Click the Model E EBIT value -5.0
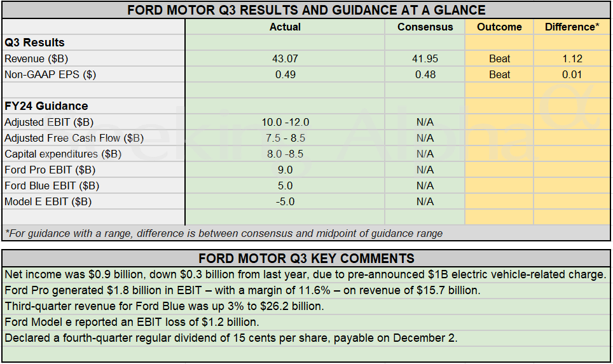The height and width of the screenshot is (364, 613). [285, 201]
